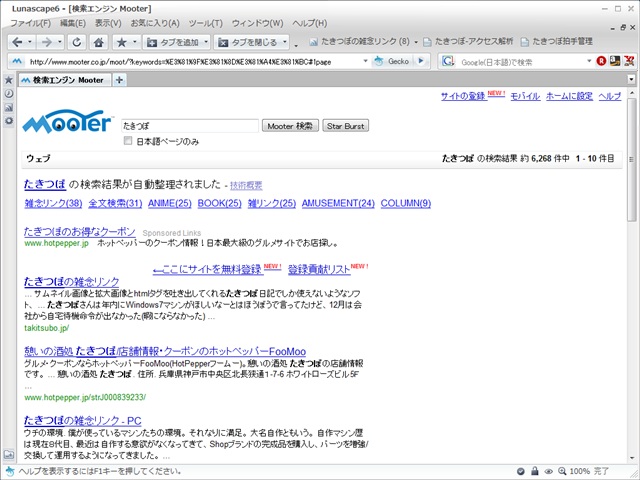
Task: Open the history clock icon in the sidebar
Action: pyautogui.click(x=8, y=93)
